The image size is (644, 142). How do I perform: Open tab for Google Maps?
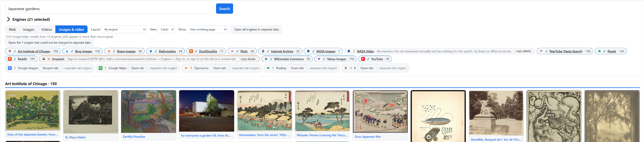click(x=137, y=68)
